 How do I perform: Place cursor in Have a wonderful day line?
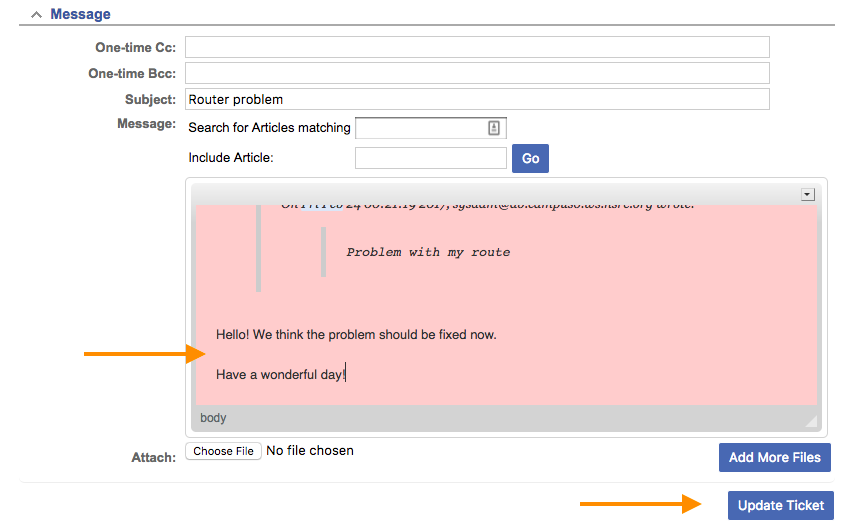coord(281,374)
